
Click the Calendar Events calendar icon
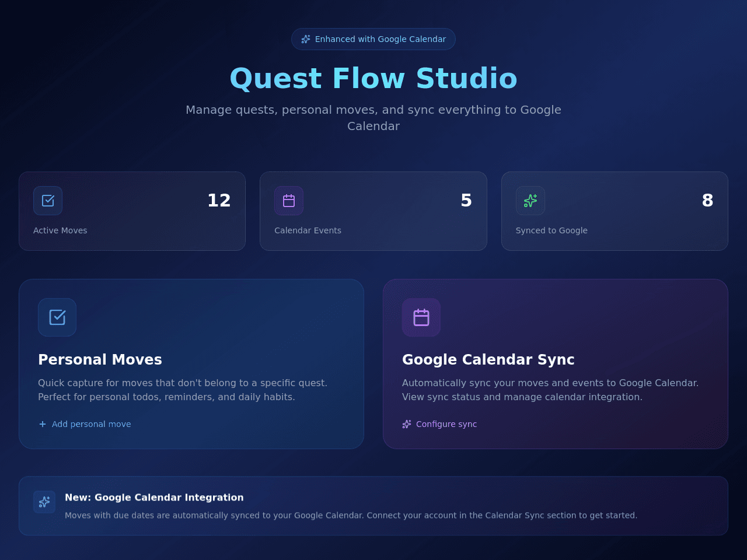tap(289, 201)
